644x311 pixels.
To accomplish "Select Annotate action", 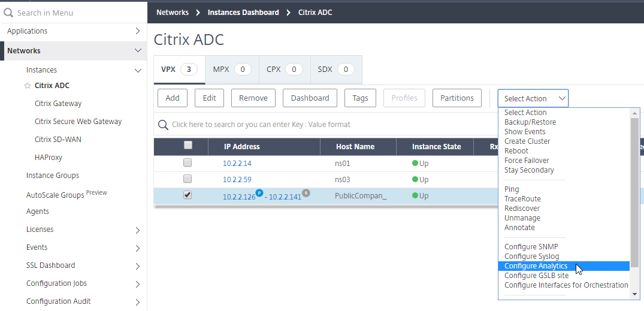I will (519, 228).
